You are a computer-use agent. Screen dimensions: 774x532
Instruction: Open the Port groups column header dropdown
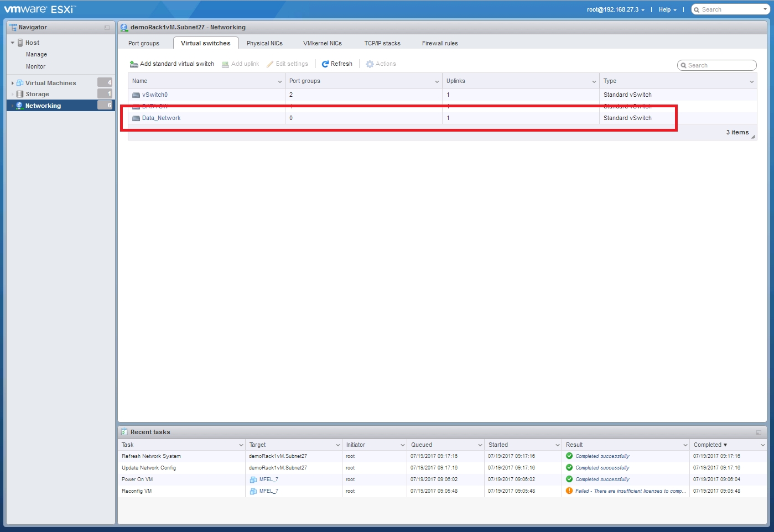coord(437,81)
